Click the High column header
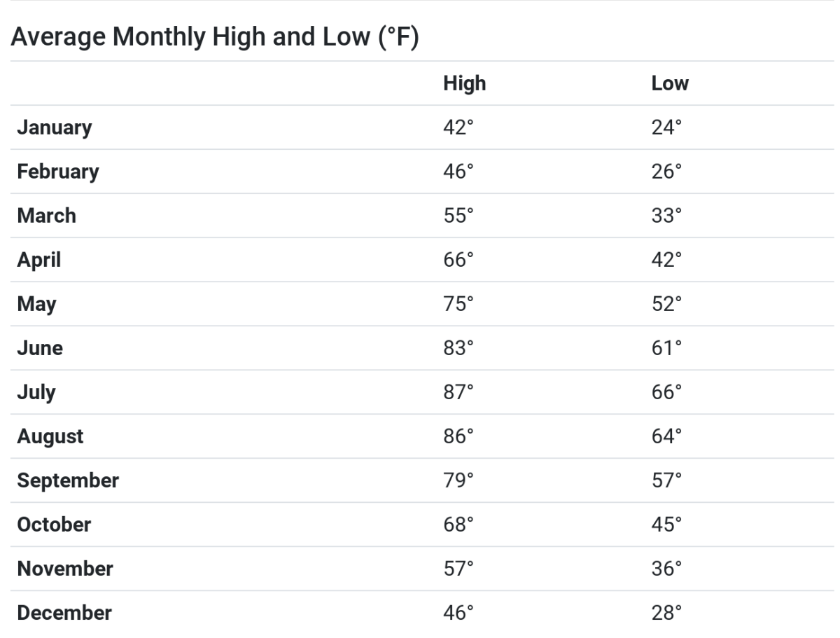Screen dimensions: 840x638 [464, 83]
